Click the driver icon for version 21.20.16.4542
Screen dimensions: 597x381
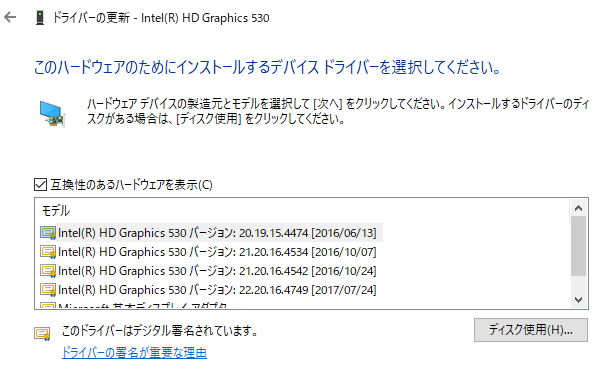click(48, 271)
